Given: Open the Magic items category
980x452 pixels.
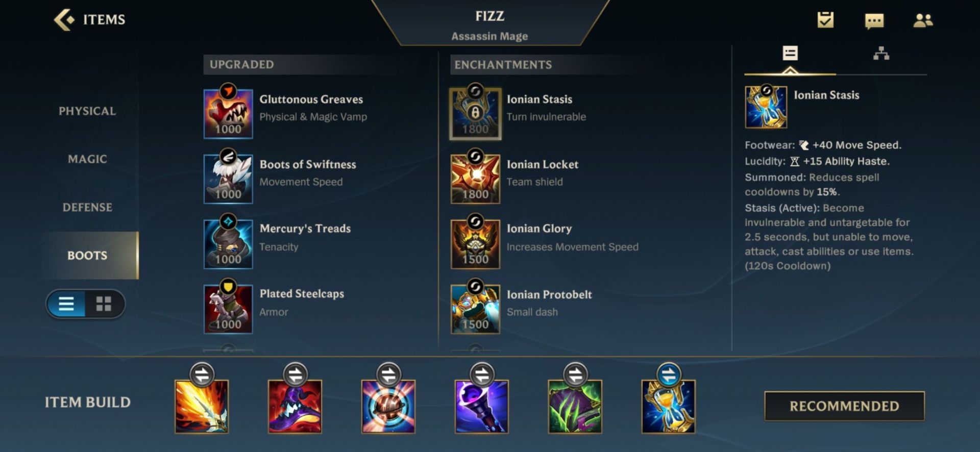Looking at the screenshot, I should (87, 159).
